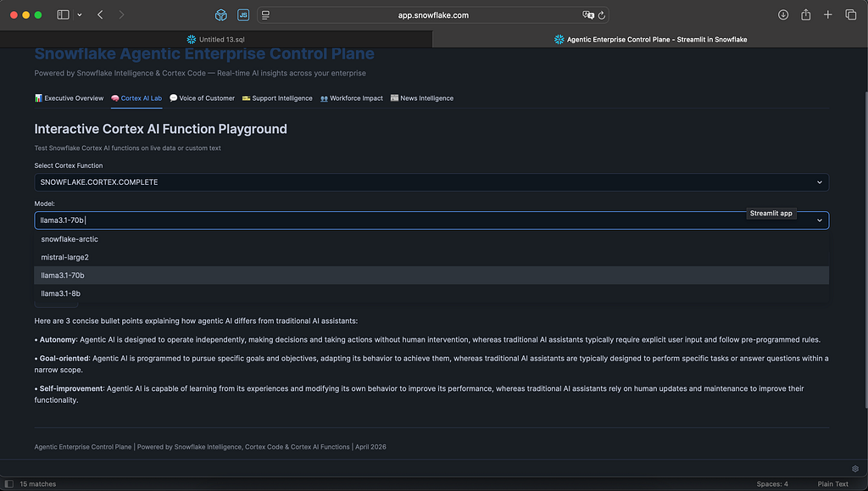Open the Spaces: 4 indentation setting

click(772, 484)
